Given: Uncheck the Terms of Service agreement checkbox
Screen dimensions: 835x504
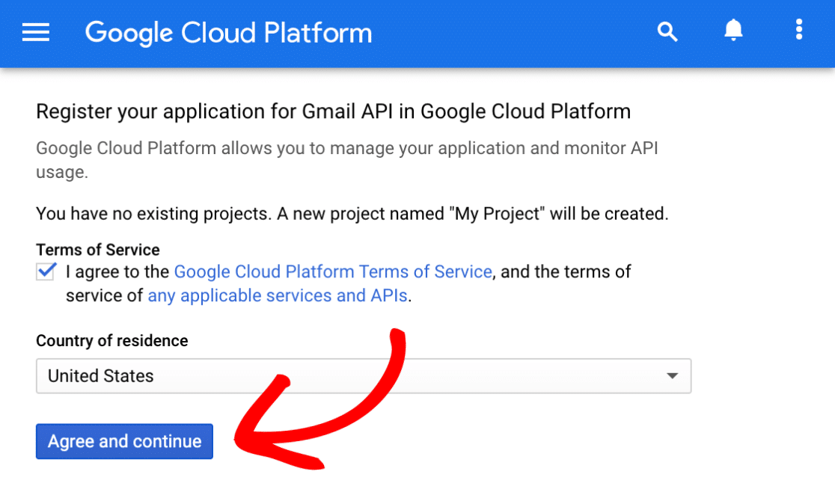Looking at the screenshot, I should [x=46, y=271].
